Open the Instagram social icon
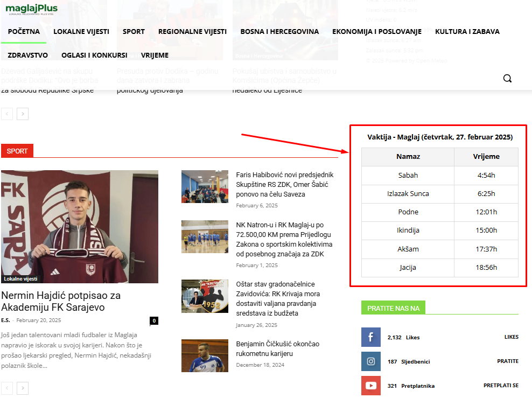The image size is (532, 405). click(371, 361)
